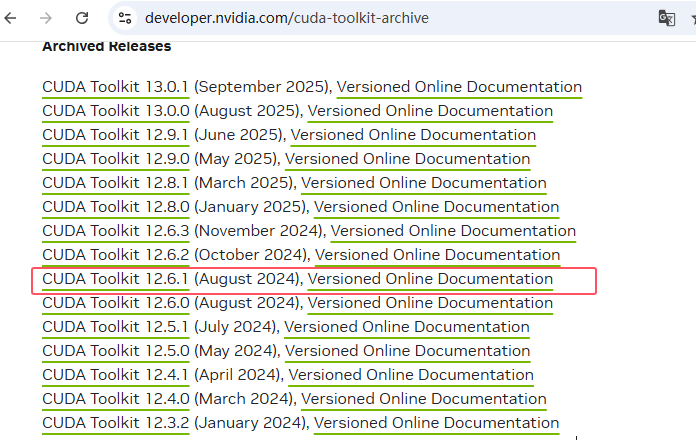Open Versioned Online Documentation for 12.9.0
696x440 pixels.
coord(407,159)
